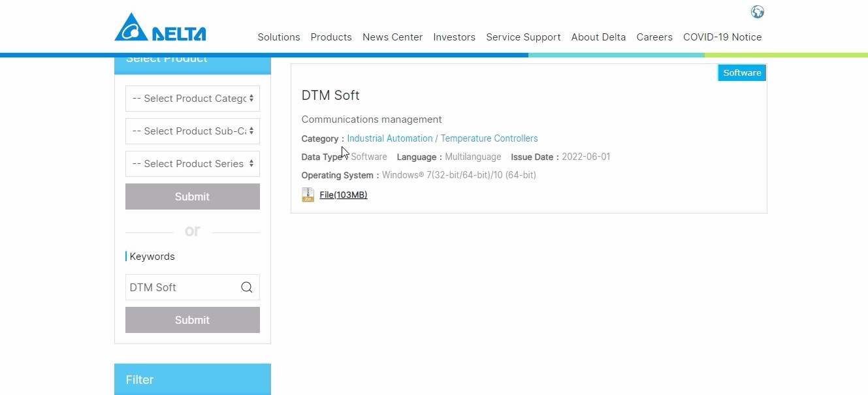Open the News Center menu
The image size is (868, 395).
pyautogui.click(x=393, y=37)
